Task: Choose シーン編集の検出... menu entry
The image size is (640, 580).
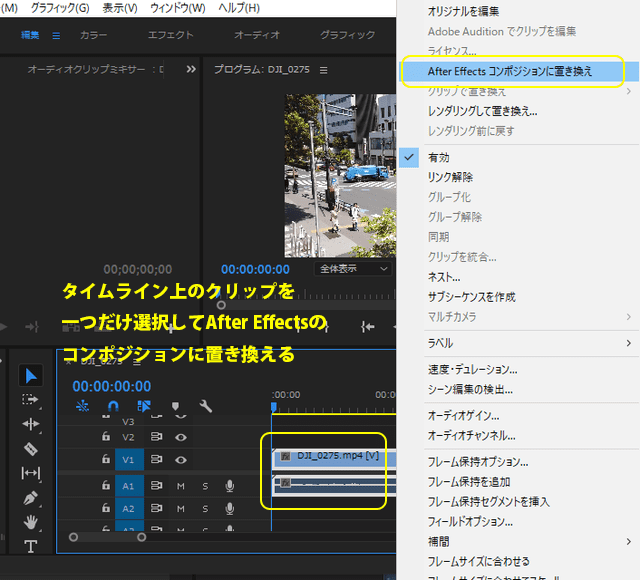Action: 518,389
